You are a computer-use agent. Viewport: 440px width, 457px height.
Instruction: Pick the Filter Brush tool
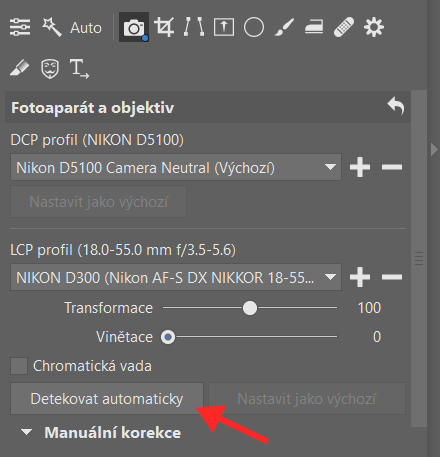(x=284, y=27)
